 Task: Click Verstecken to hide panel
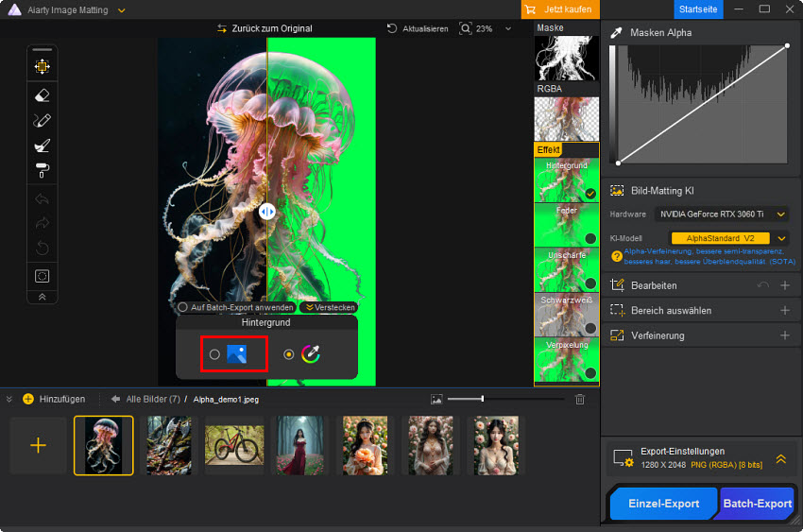tap(331, 307)
